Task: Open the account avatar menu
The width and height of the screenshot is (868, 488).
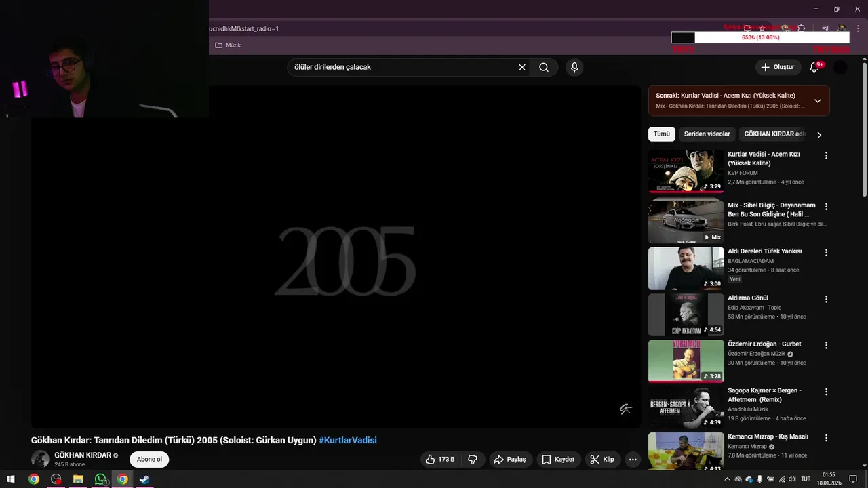Action: (840, 67)
